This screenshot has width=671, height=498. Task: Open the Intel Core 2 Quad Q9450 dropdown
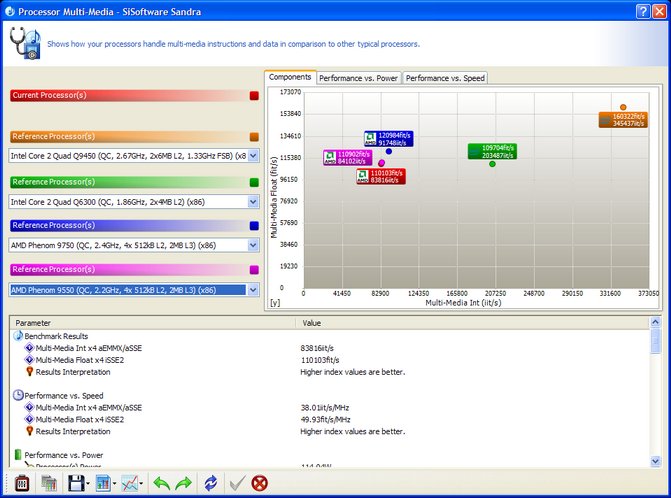click(x=253, y=156)
